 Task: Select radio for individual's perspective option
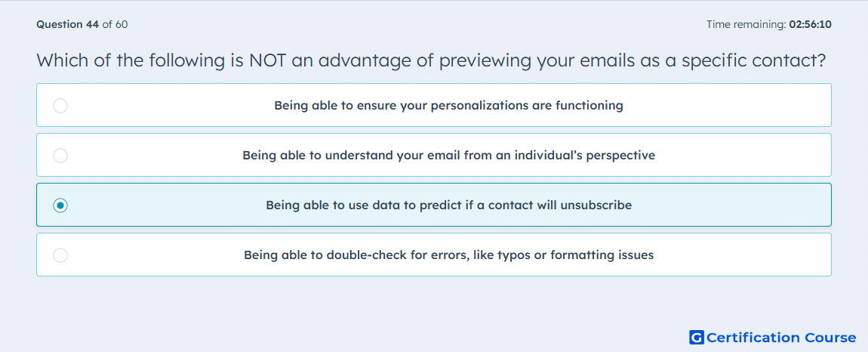click(60, 155)
